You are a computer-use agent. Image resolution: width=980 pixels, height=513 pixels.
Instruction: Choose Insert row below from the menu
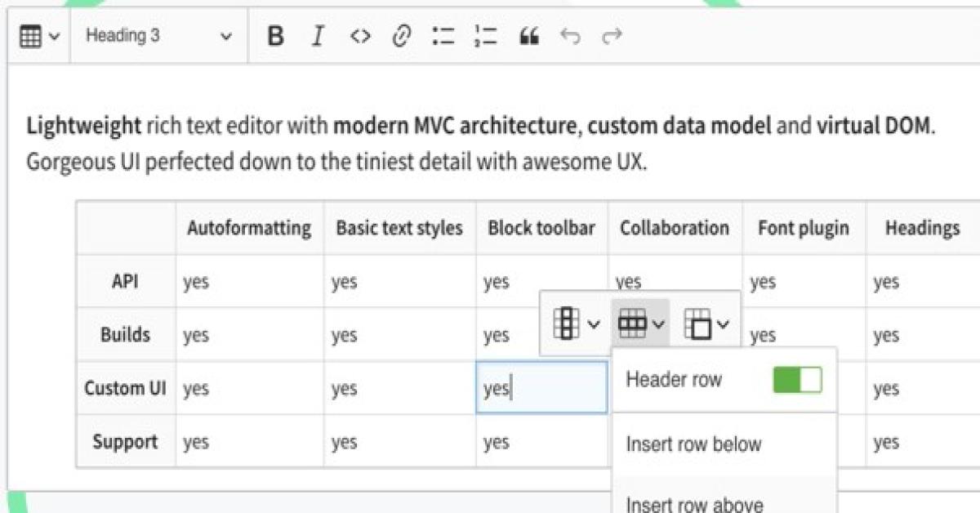click(x=724, y=444)
